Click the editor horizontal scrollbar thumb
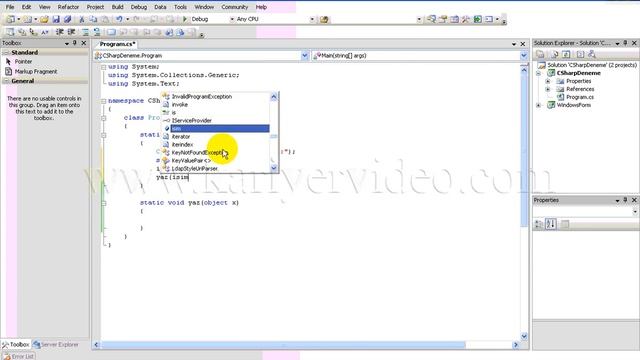 click(283, 345)
